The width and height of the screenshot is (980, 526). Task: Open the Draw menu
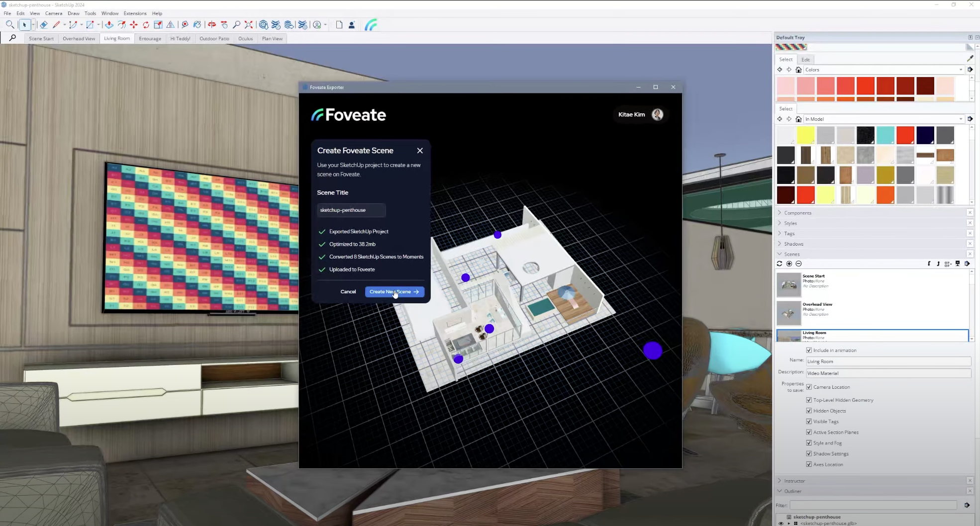(73, 13)
